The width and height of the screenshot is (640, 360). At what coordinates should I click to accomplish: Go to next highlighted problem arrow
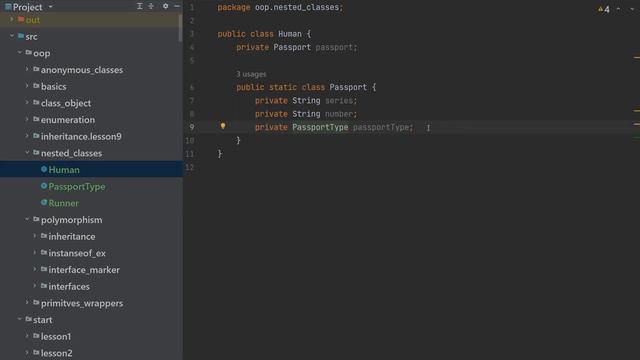pyautogui.click(x=632, y=9)
